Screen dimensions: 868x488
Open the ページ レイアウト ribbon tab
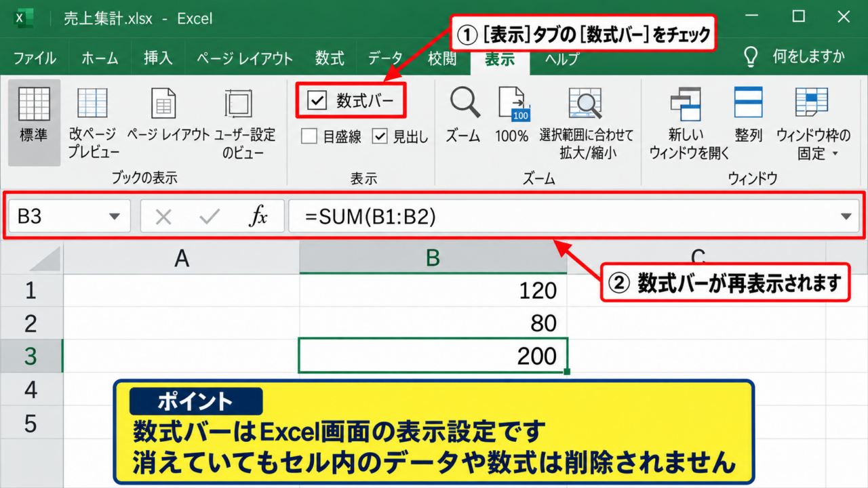(245, 58)
